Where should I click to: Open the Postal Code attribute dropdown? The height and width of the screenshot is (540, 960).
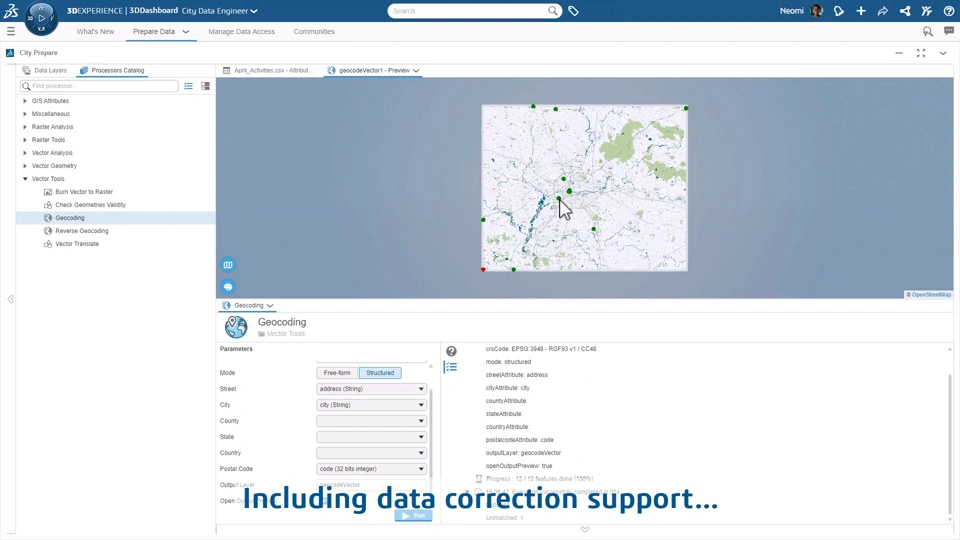[x=371, y=469]
